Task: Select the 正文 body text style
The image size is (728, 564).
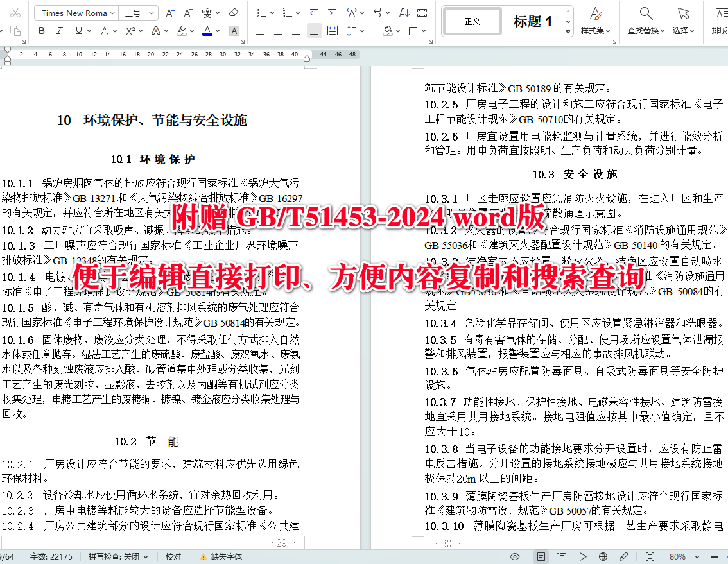Action: pos(472,21)
